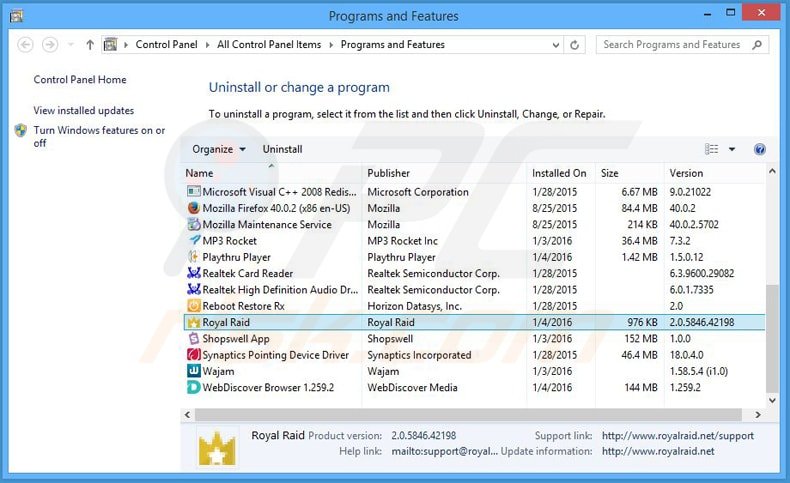The image size is (790, 483).
Task: Select the Reboot Restore Rx icon
Action: click(x=193, y=306)
